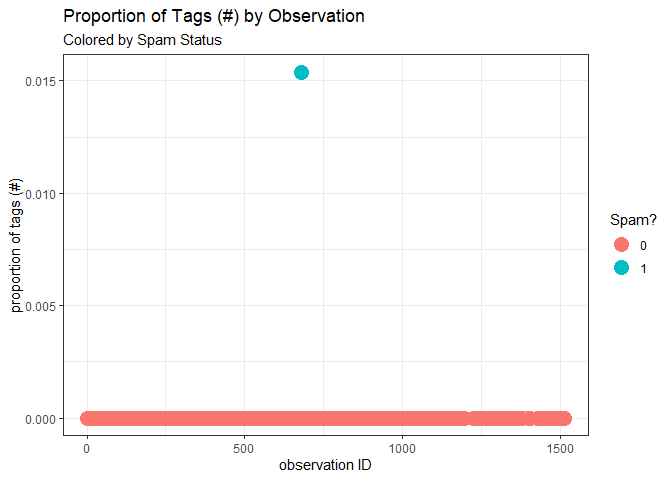This screenshot has height=480, width=672.
Task: Click the left end of the red point band
Action: pyautogui.click(x=87, y=418)
